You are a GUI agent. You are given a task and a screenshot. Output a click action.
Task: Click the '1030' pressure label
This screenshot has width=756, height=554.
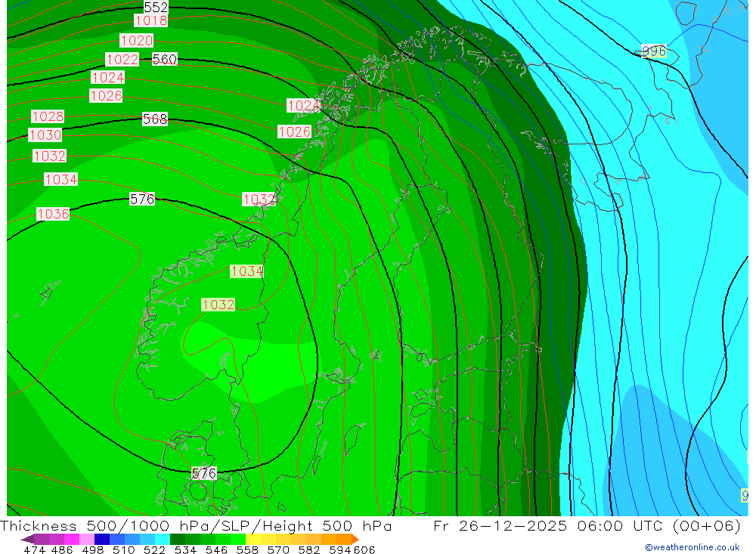[45, 135]
